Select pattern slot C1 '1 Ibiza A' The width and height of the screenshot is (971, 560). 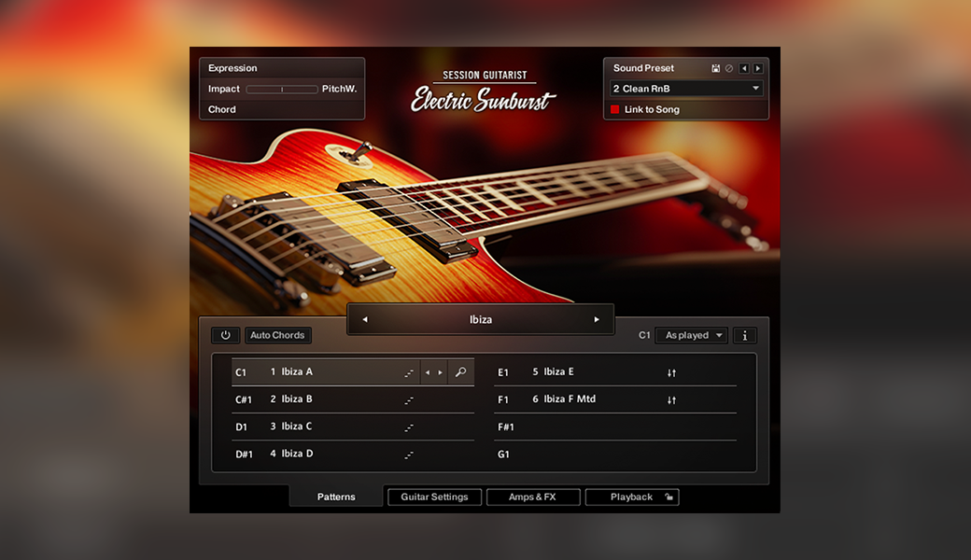click(353, 371)
